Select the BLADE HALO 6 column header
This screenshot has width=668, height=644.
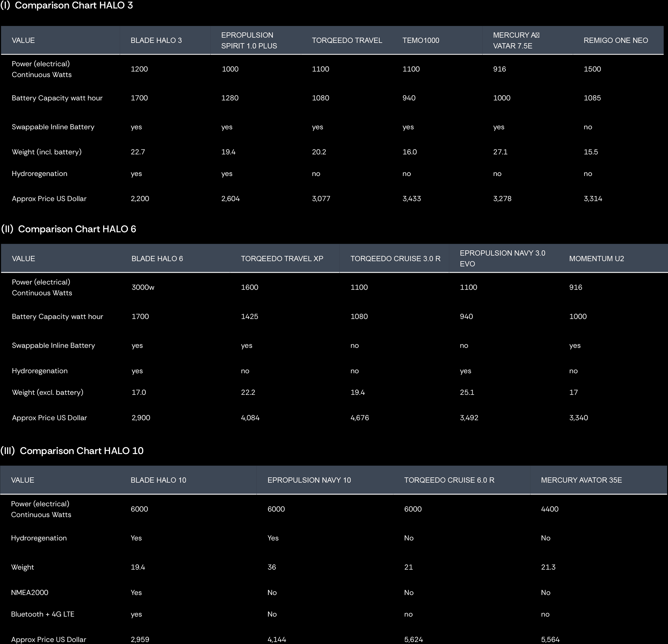coord(157,259)
